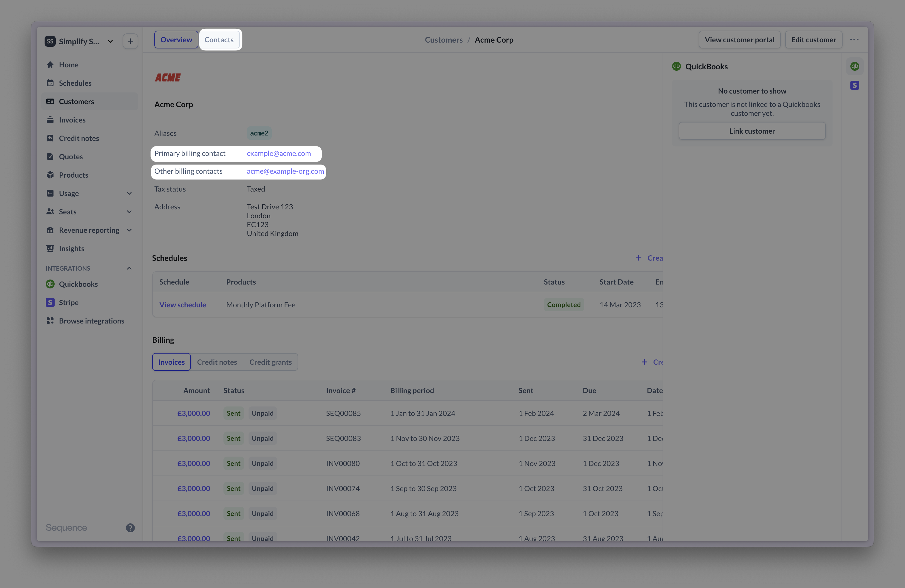The height and width of the screenshot is (588, 905).
Task: Open the Invoices sidebar icon
Action: click(x=50, y=120)
